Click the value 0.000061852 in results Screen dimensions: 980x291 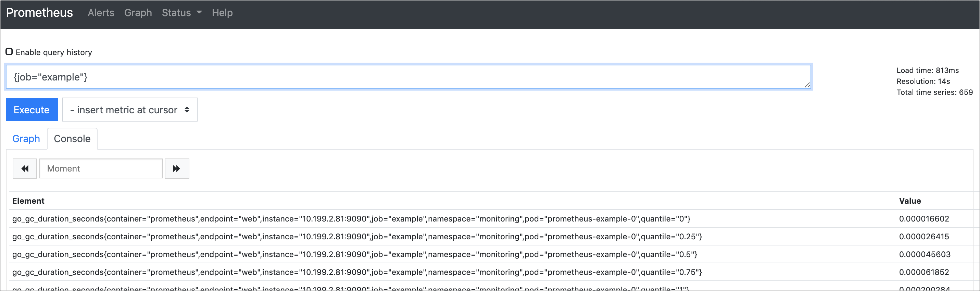pos(924,273)
